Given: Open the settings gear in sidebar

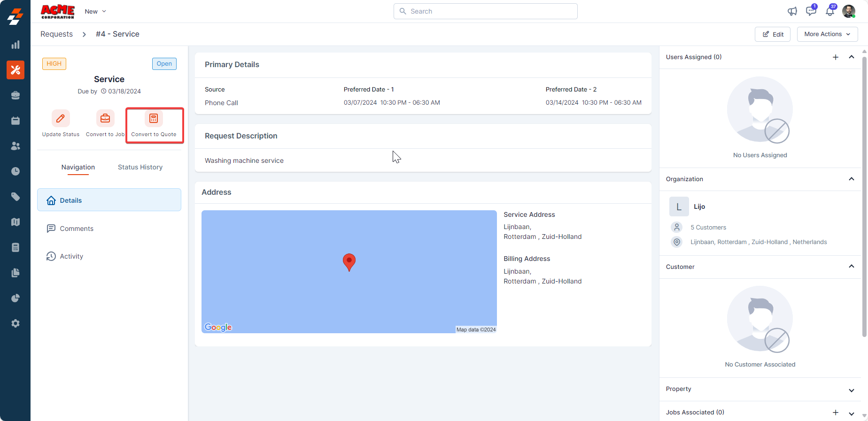Looking at the screenshot, I should [x=15, y=323].
